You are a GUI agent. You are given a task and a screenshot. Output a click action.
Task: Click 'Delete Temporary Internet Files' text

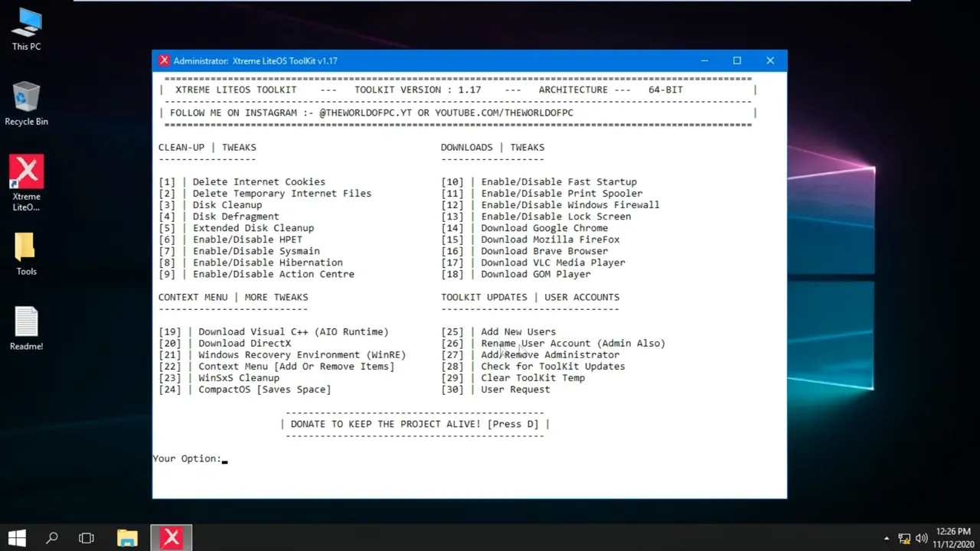point(282,194)
